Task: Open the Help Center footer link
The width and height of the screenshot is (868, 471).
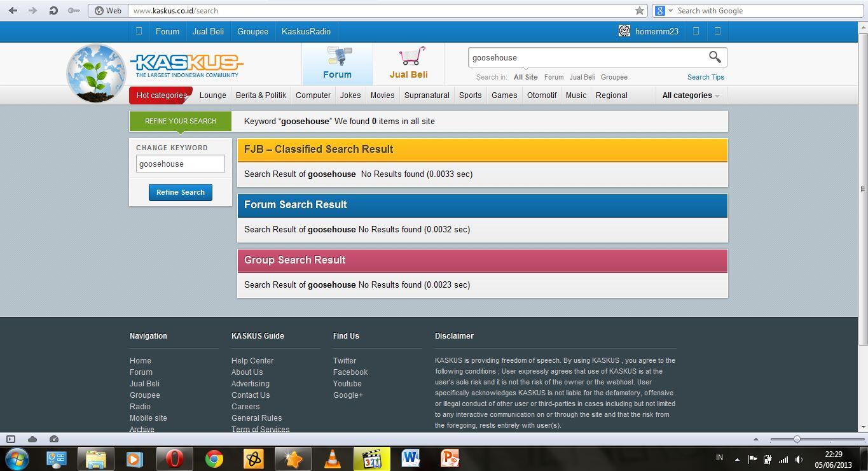Action: (252, 361)
